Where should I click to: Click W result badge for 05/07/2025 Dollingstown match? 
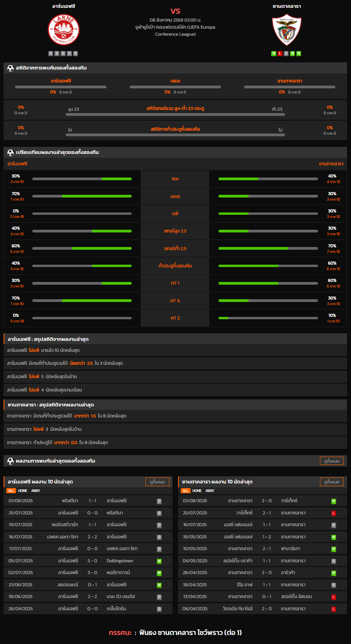(159, 561)
